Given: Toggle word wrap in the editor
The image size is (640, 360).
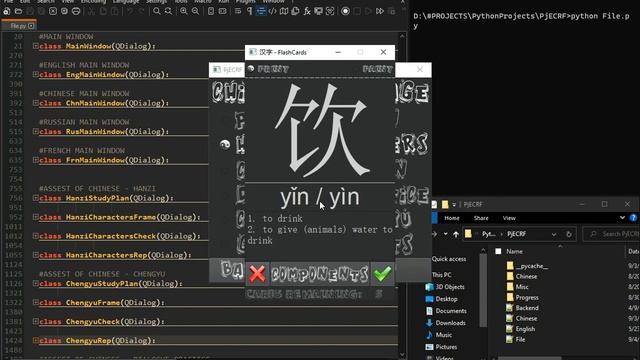Looking at the screenshot, I should click(238, 11).
